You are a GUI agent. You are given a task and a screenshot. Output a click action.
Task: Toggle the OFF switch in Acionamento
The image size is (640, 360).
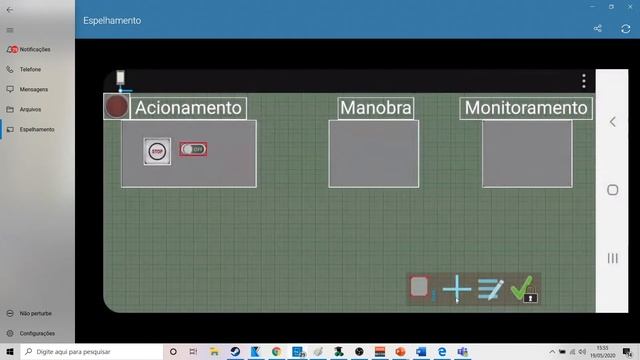(x=193, y=149)
